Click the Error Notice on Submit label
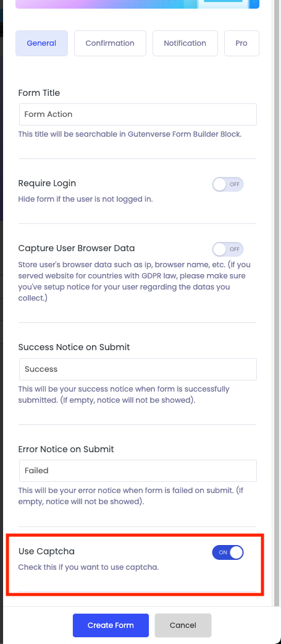Viewport: 281px width, 644px height. [x=66, y=449]
